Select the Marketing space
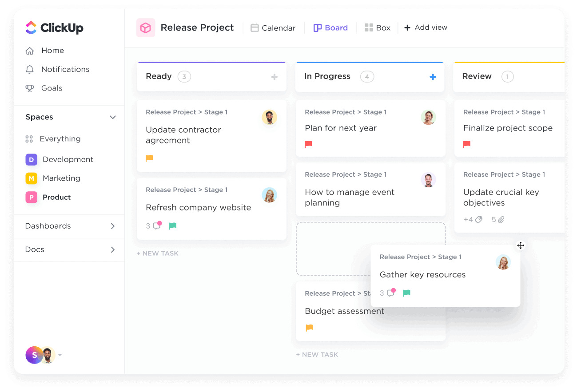The width and height of the screenshot is (577, 392). pyautogui.click(x=61, y=178)
